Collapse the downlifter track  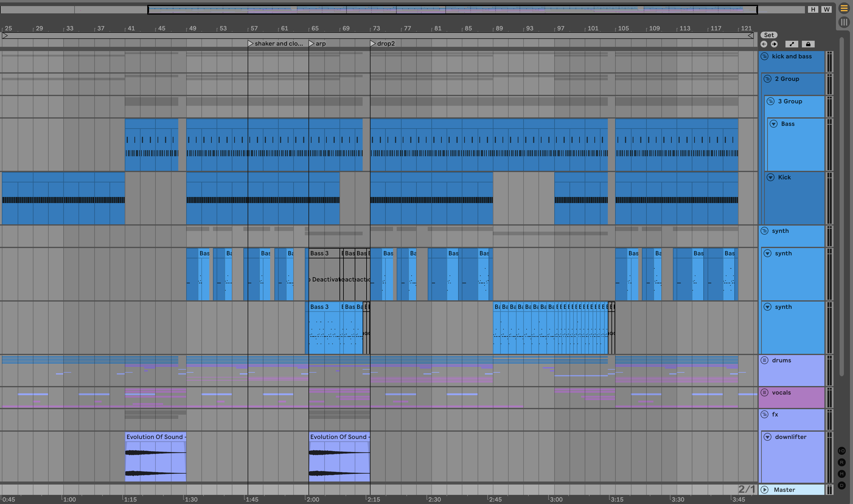tap(767, 437)
